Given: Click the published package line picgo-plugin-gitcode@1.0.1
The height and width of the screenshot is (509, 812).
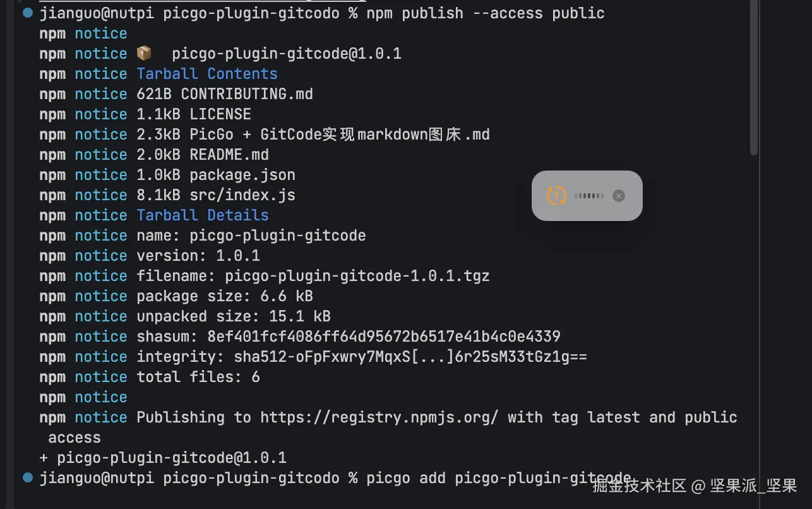Looking at the screenshot, I should pos(172,457).
